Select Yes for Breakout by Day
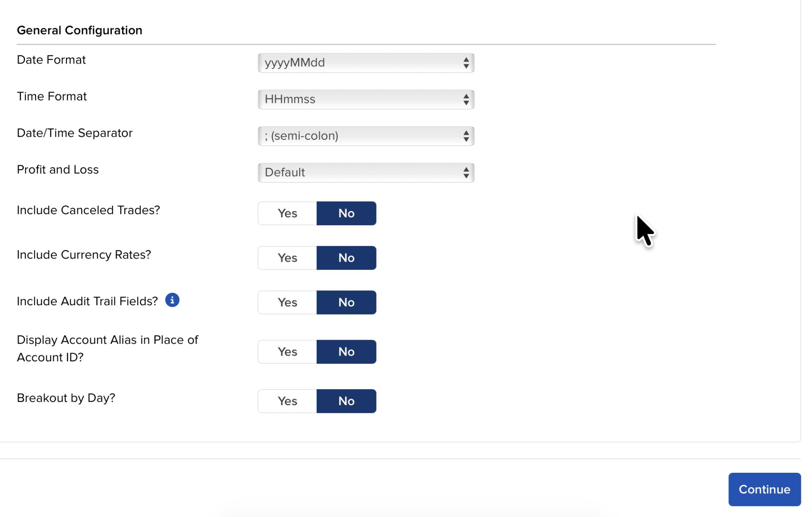 click(287, 401)
